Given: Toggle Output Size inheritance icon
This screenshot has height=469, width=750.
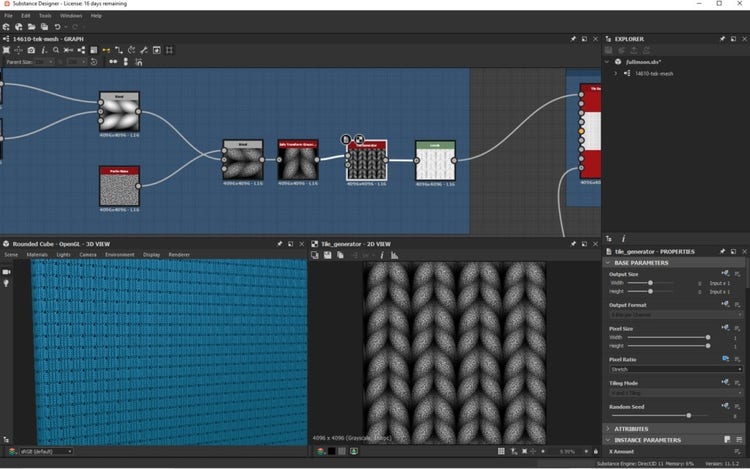Looking at the screenshot, I should click(x=726, y=273).
